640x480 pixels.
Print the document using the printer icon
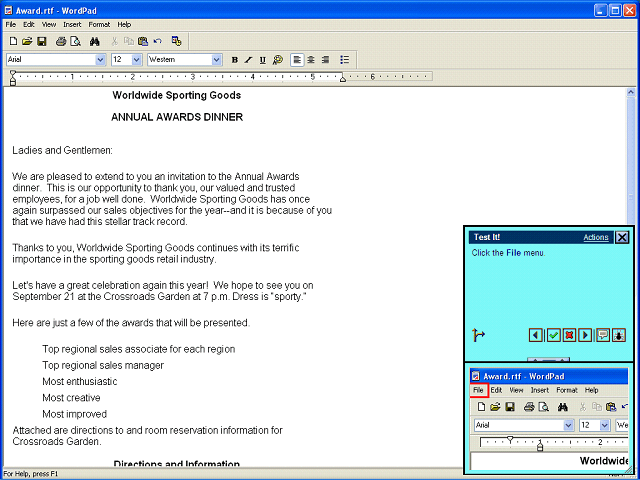61,41
